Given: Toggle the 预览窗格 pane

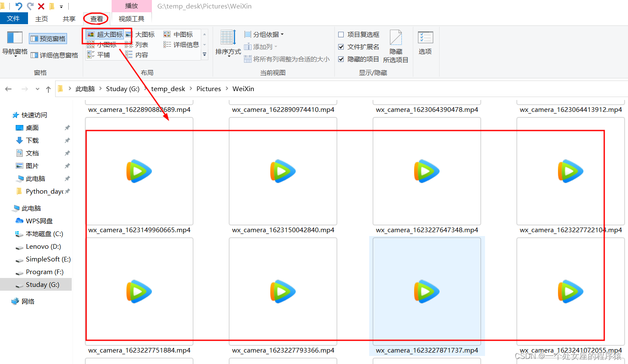Looking at the screenshot, I should tap(48, 39).
